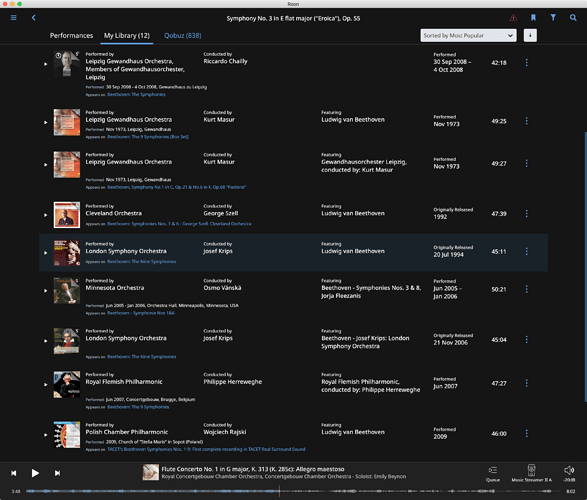Click featured artist Jorja Fleezanis text
Image resolution: width=587 pixels, height=500 pixels.
(341, 296)
